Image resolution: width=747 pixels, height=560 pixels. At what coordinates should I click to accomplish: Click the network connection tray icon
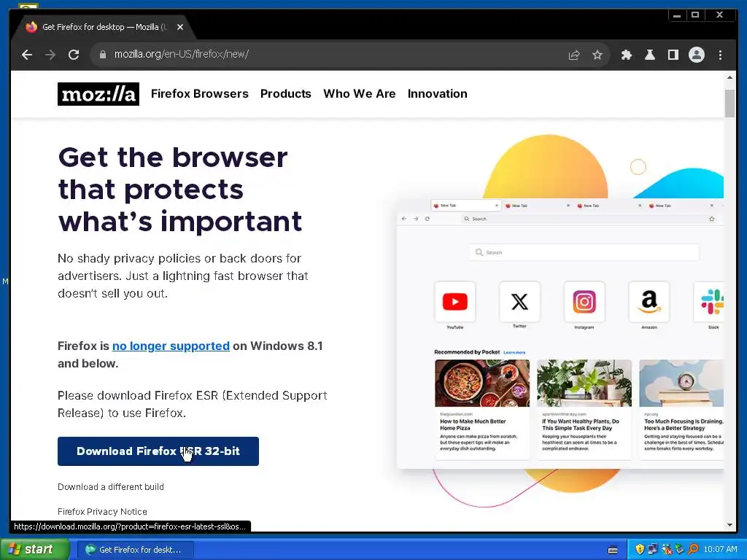point(653,549)
